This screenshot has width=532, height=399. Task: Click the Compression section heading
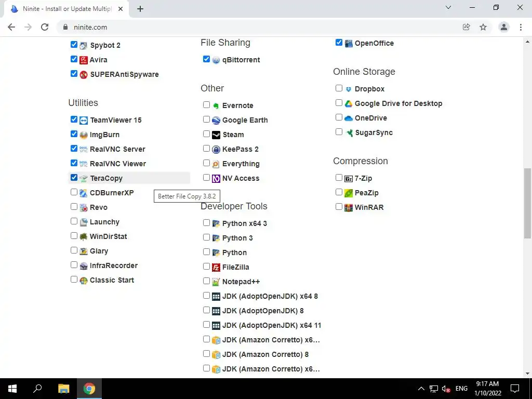click(x=361, y=161)
